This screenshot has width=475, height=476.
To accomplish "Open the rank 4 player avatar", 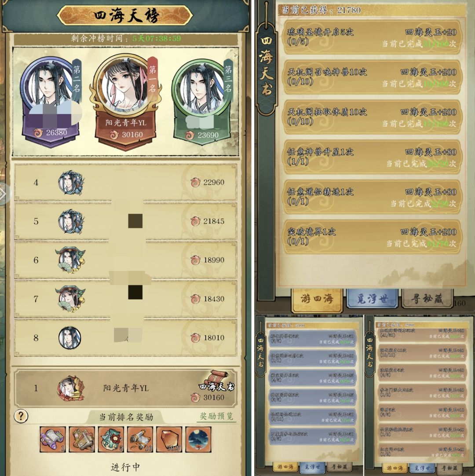I will click(71, 183).
